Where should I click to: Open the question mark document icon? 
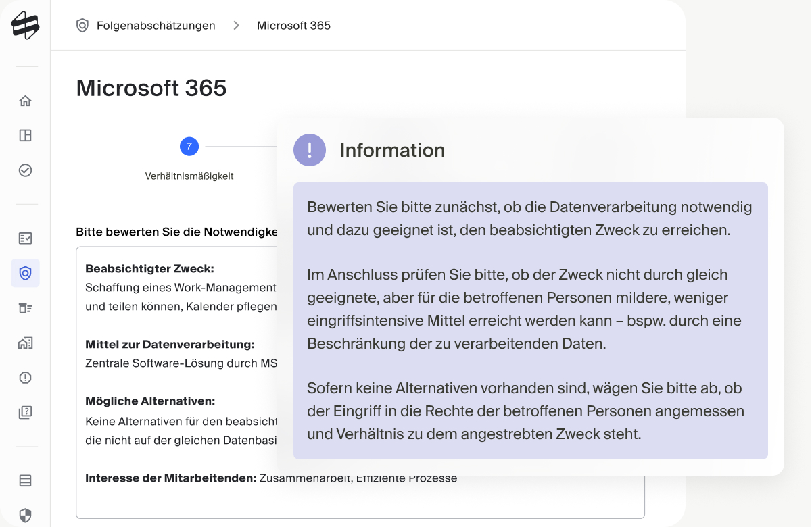pyautogui.click(x=25, y=412)
